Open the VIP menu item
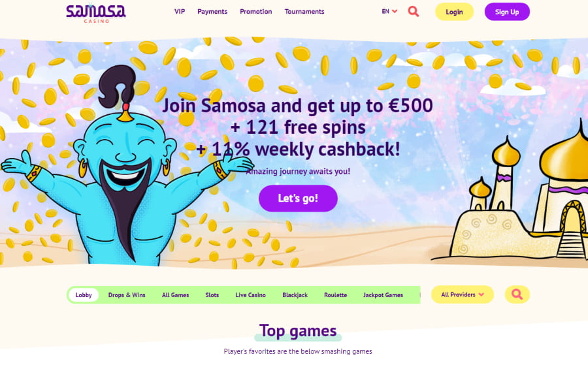The height and width of the screenshot is (365, 588). tap(180, 12)
